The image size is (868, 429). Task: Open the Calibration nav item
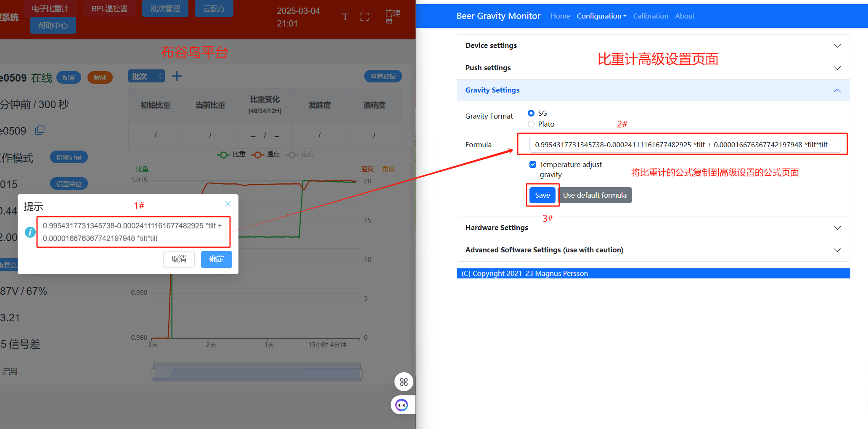[x=651, y=16]
